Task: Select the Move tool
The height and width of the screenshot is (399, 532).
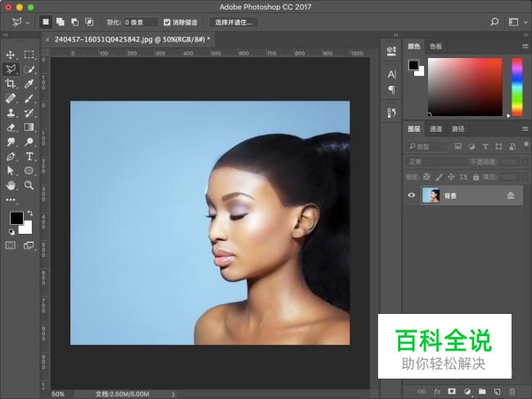Action: (10, 55)
